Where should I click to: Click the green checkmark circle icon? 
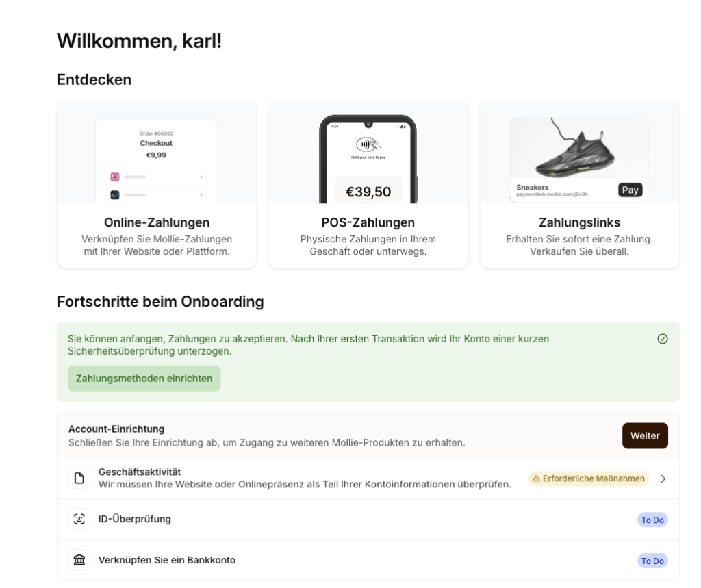click(x=662, y=339)
